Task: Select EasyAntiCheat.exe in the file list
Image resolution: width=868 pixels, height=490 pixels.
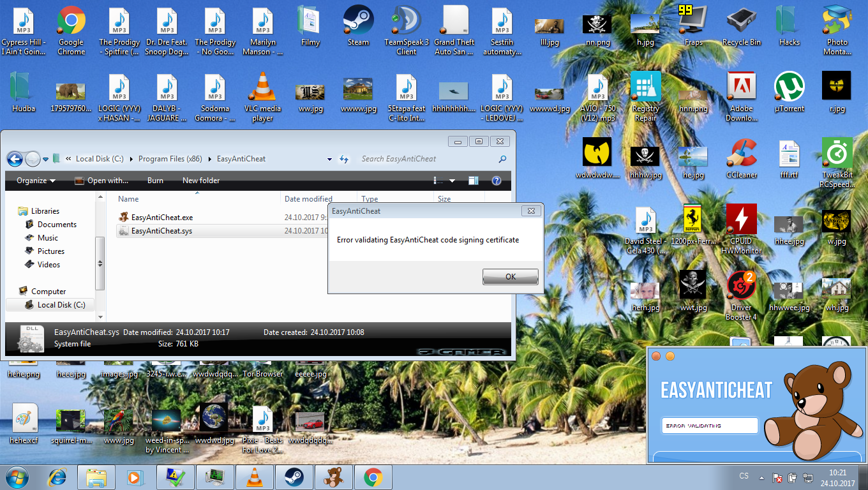Action: (x=161, y=218)
